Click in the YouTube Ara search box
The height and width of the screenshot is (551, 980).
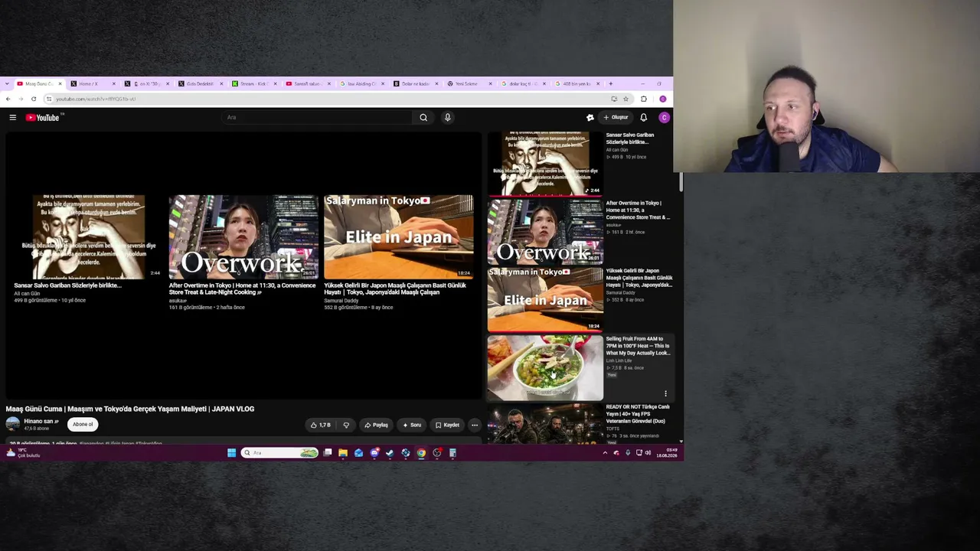pyautogui.click(x=318, y=117)
